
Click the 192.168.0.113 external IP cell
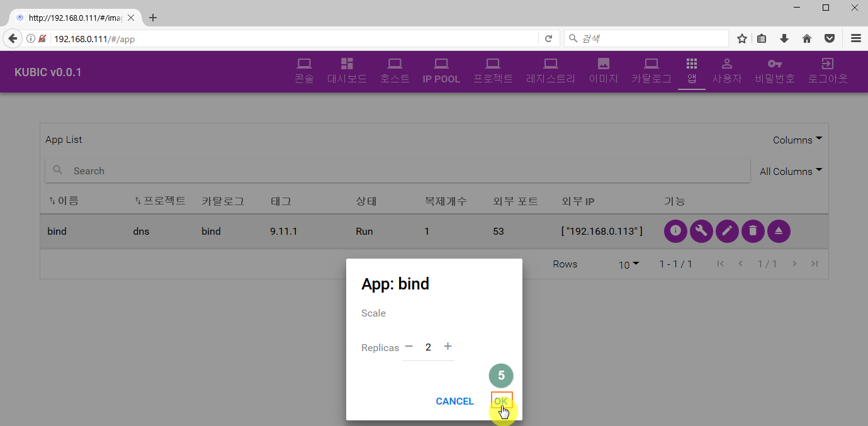602,232
